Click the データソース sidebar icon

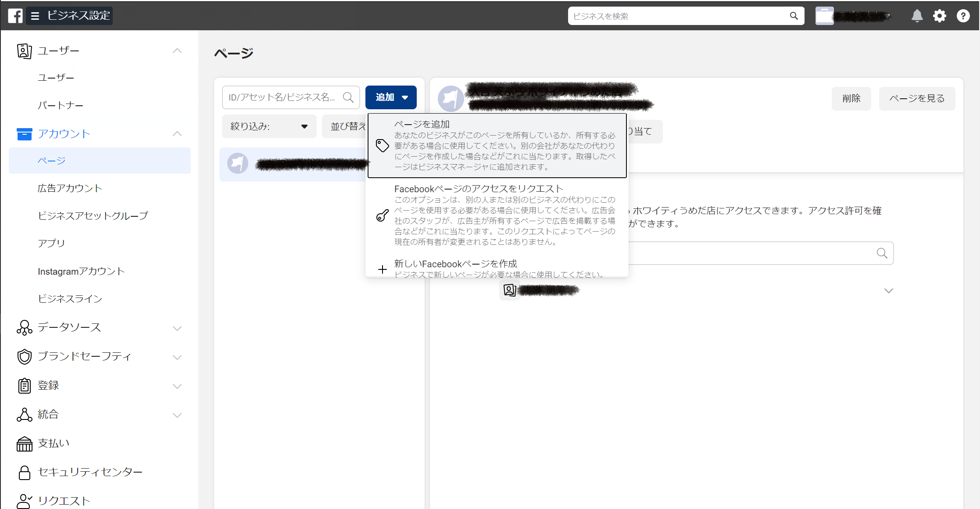point(24,327)
